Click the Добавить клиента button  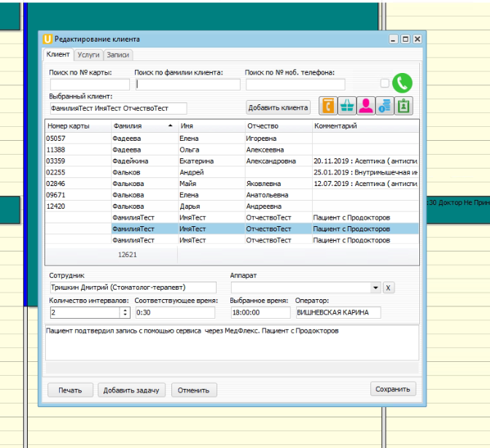[x=279, y=107]
